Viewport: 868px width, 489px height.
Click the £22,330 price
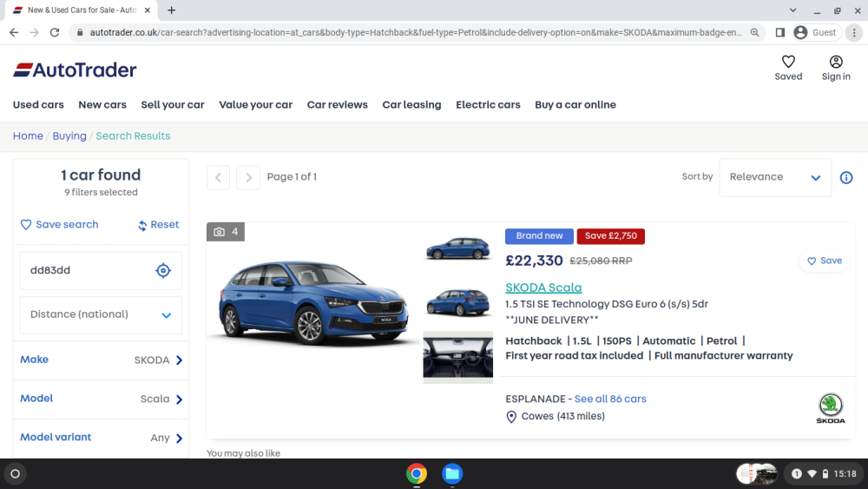pos(534,261)
